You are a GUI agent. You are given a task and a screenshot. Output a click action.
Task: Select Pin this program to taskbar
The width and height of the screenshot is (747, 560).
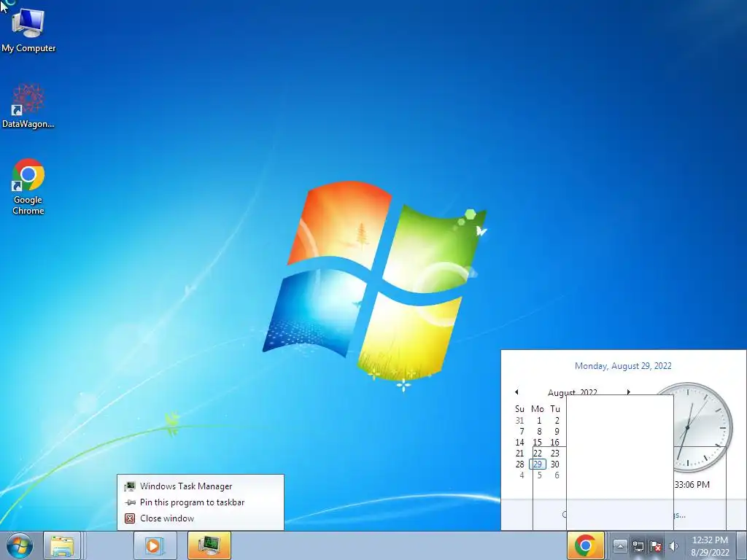point(200,502)
